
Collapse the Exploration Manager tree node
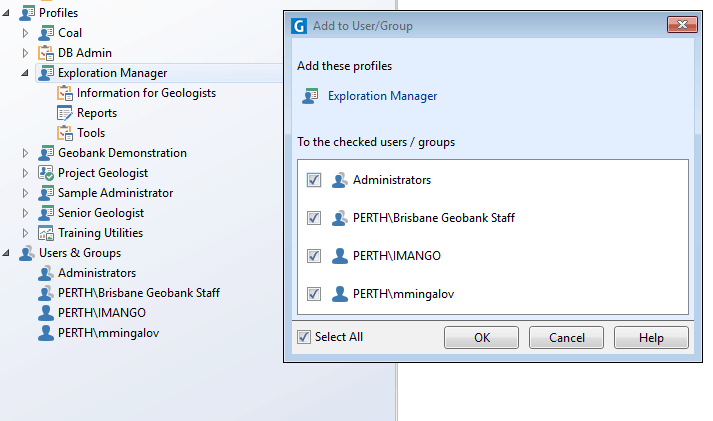[x=25, y=73]
